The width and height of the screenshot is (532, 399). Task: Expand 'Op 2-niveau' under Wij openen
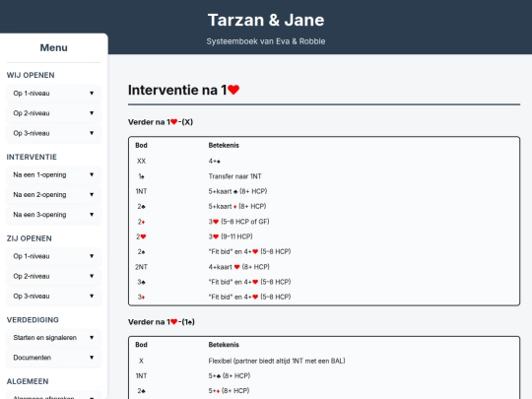[x=53, y=113]
